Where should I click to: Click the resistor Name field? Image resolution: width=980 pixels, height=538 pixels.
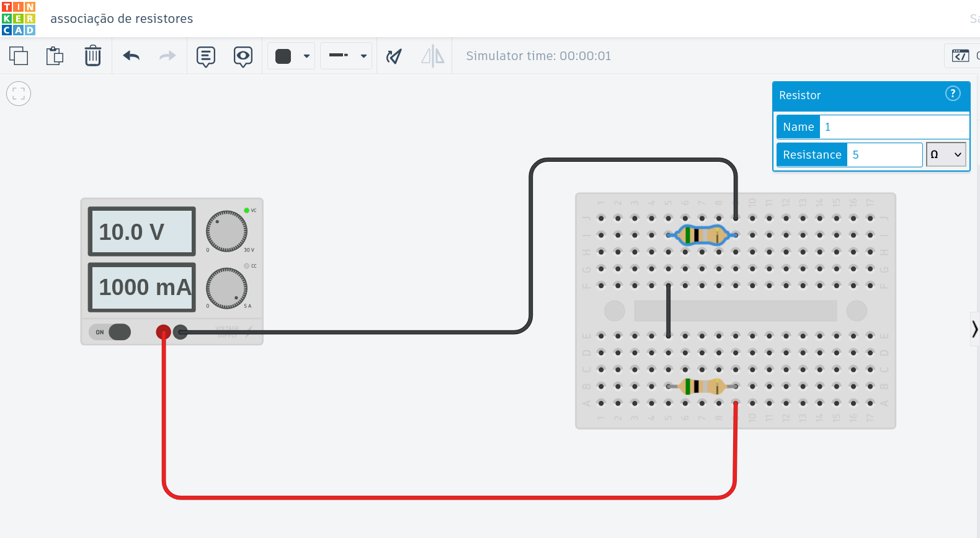[x=894, y=127]
